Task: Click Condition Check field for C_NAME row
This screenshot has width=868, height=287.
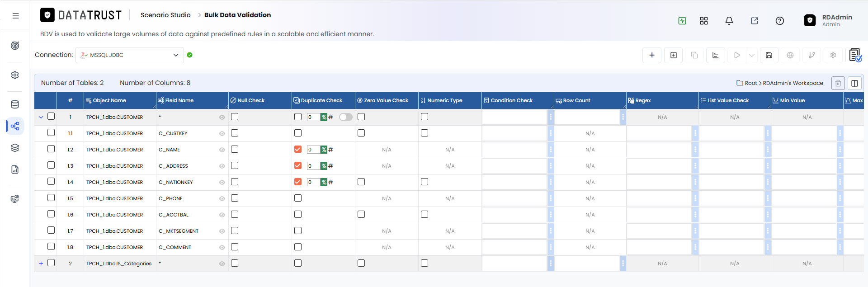Action: click(514, 150)
